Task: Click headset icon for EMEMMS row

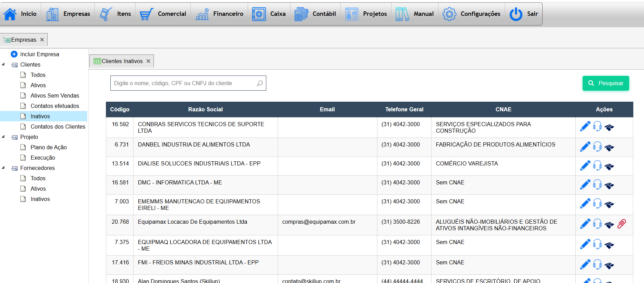Action: pos(597,204)
